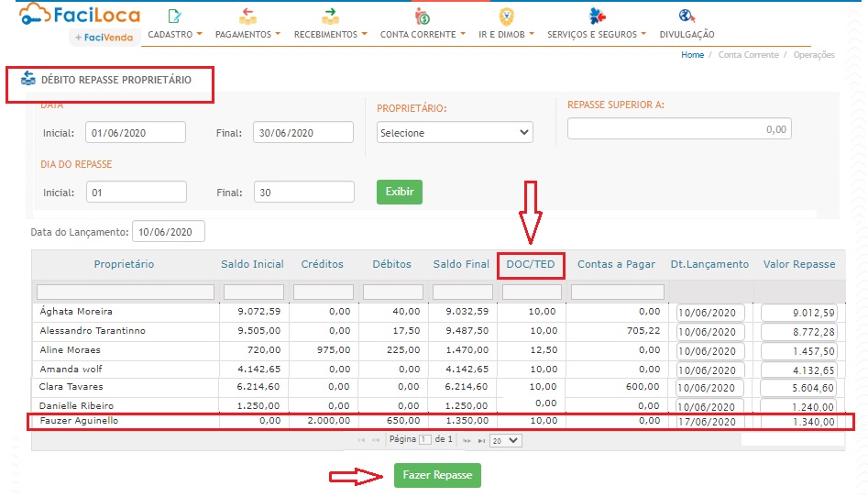Image resolution: width=868 pixels, height=497 pixels.
Task: Click the Divulgação globe icon
Action: coord(687,16)
